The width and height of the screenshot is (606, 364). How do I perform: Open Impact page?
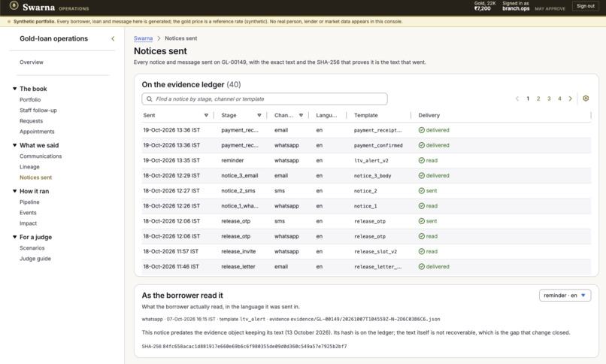coord(29,223)
